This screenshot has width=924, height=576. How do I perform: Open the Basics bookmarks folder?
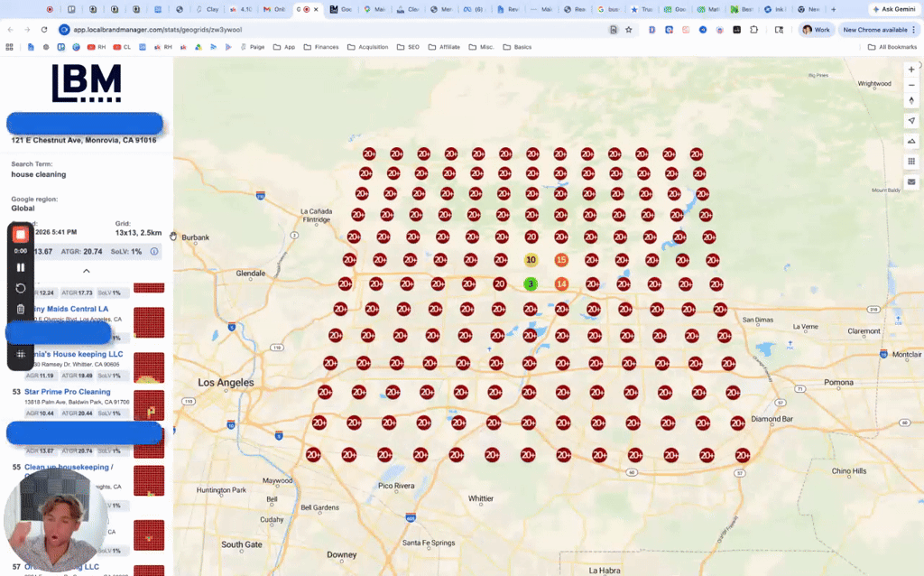click(x=517, y=47)
